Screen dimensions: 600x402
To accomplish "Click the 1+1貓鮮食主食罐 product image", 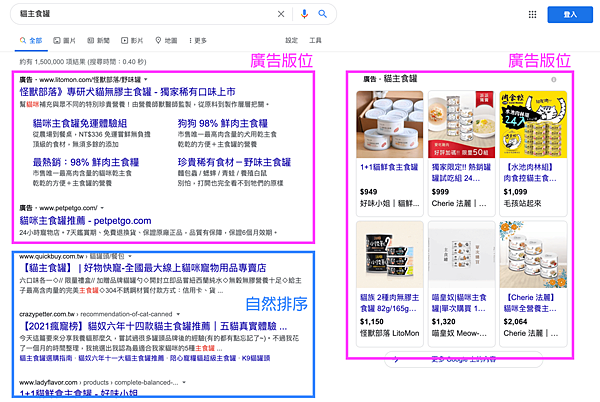I will coord(390,124).
